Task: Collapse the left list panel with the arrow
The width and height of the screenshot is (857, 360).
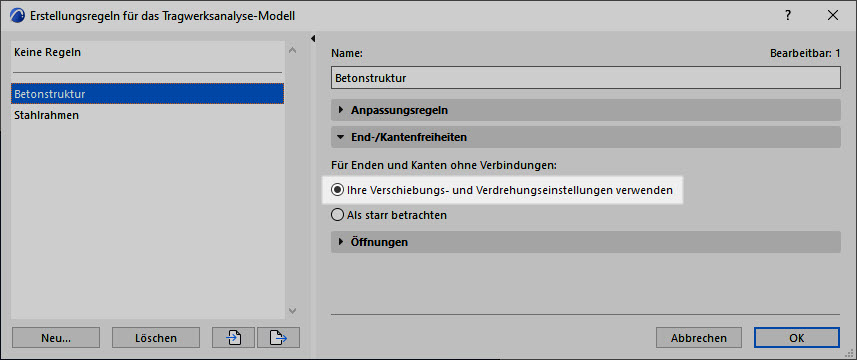Action: pyautogui.click(x=313, y=38)
